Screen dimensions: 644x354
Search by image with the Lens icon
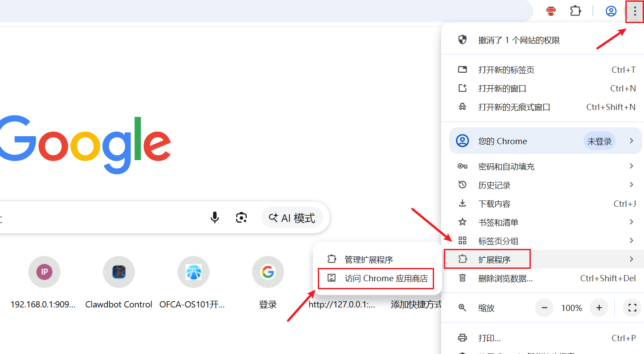click(241, 217)
